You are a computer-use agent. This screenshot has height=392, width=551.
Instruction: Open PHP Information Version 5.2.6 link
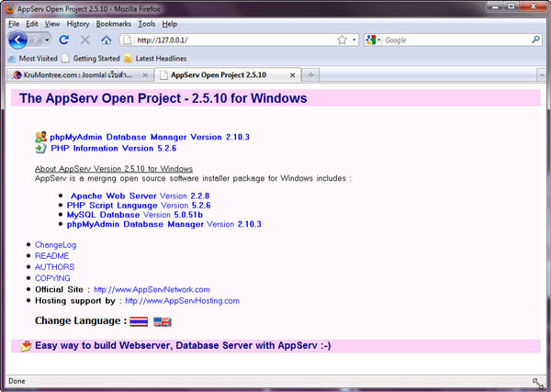(114, 148)
